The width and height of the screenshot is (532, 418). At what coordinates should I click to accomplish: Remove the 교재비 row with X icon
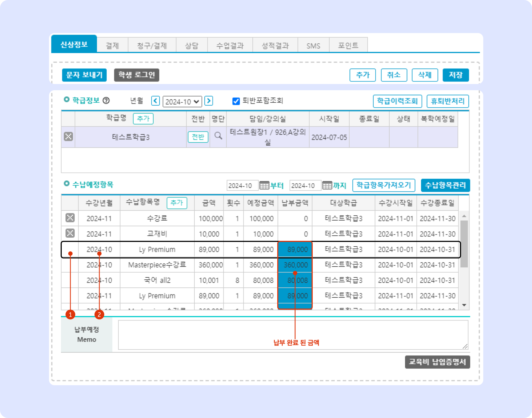coord(70,233)
